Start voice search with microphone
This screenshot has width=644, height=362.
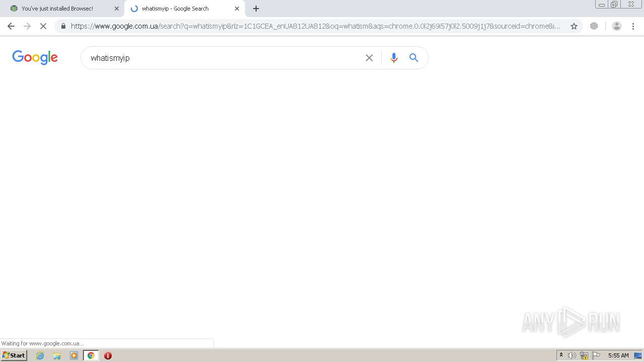pyautogui.click(x=394, y=58)
